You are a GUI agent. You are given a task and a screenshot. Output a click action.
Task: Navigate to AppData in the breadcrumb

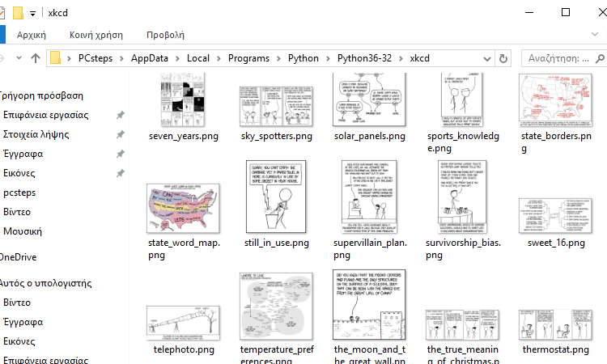pyautogui.click(x=150, y=58)
